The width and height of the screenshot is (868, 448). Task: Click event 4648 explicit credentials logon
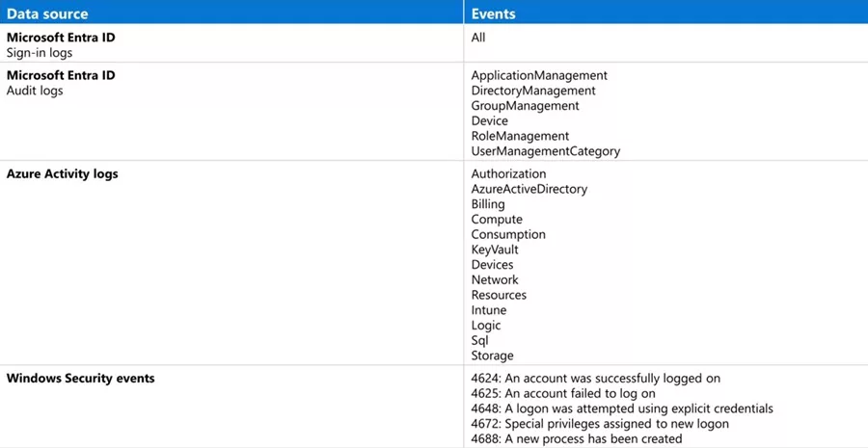click(622, 409)
